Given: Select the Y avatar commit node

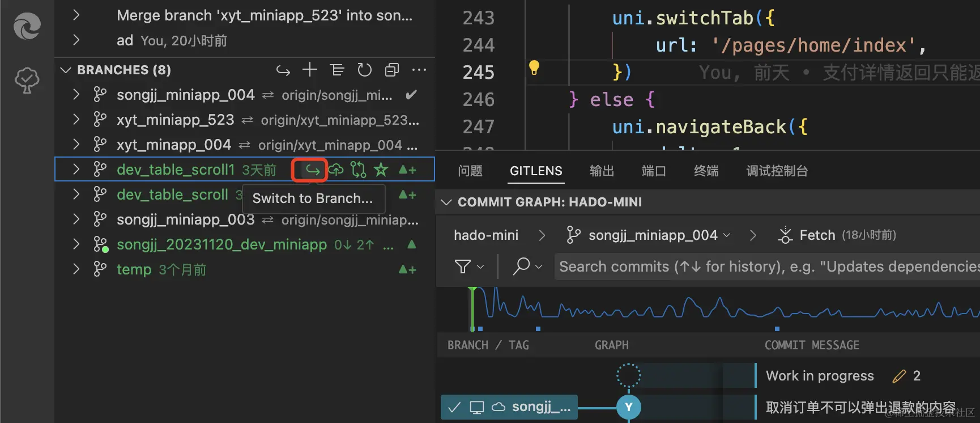Looking at the screenshot, I should (628, 407).
